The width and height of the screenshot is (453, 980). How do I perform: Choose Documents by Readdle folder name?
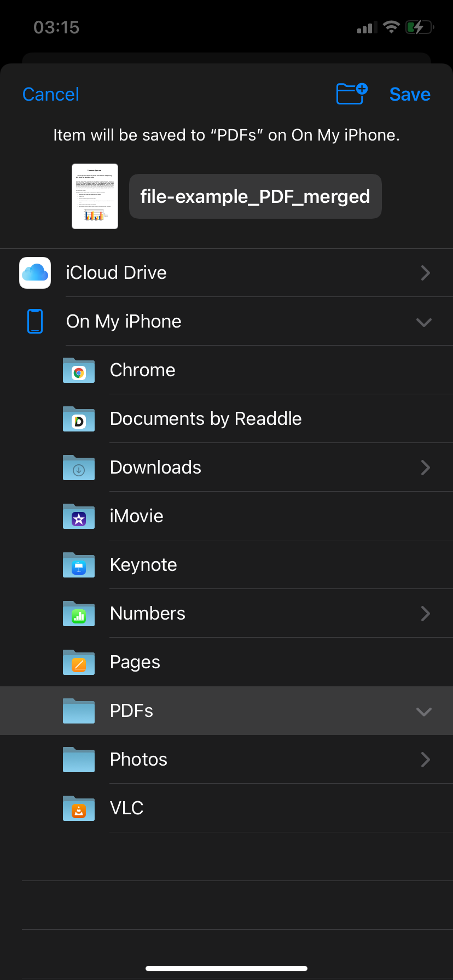coord(206,419)
